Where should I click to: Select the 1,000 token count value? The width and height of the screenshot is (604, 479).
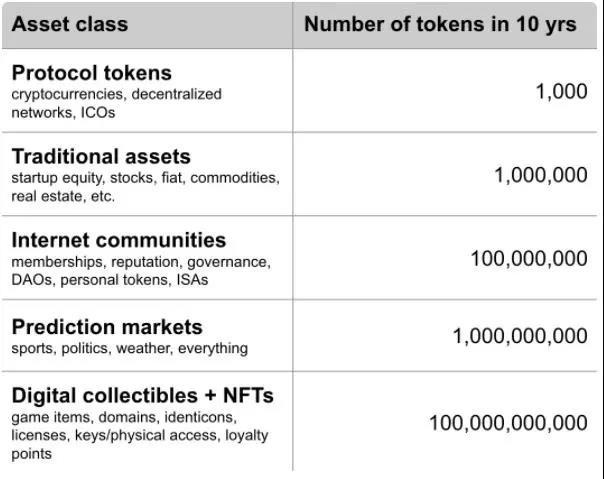pos(562,92)
